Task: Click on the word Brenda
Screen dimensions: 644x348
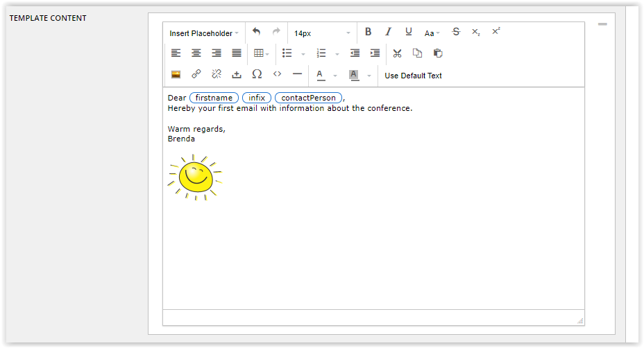Action: point(181,139)
